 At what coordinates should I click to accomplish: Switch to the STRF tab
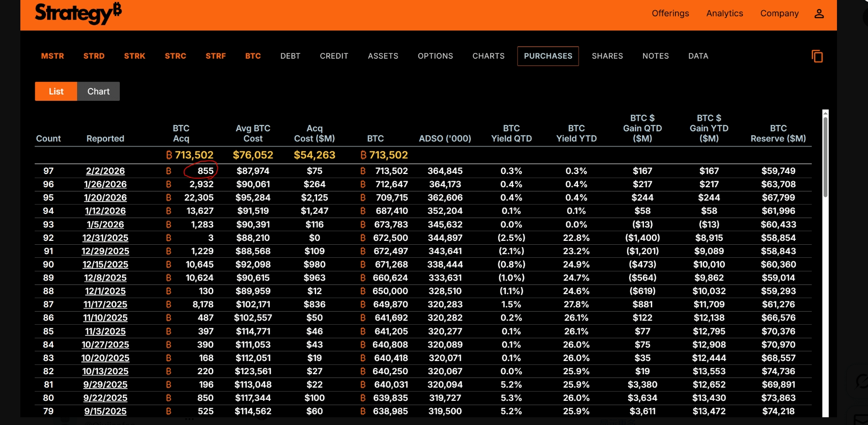click(215, 56)
